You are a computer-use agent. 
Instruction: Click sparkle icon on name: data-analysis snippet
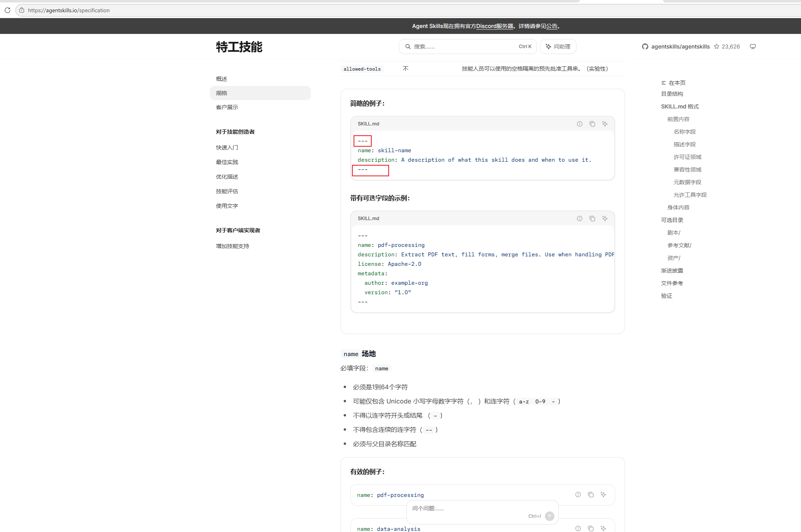pyautogui.click(x=603, y=528)
